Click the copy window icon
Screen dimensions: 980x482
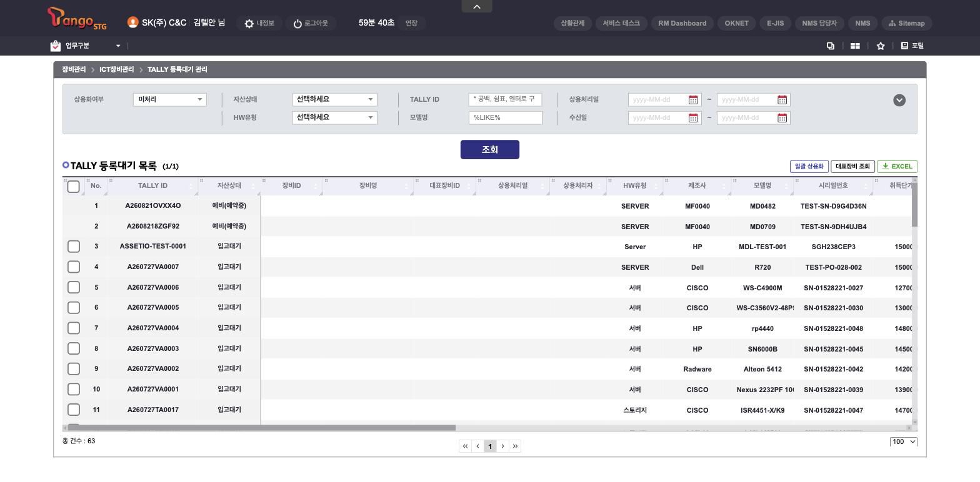[x=831, y=46]
